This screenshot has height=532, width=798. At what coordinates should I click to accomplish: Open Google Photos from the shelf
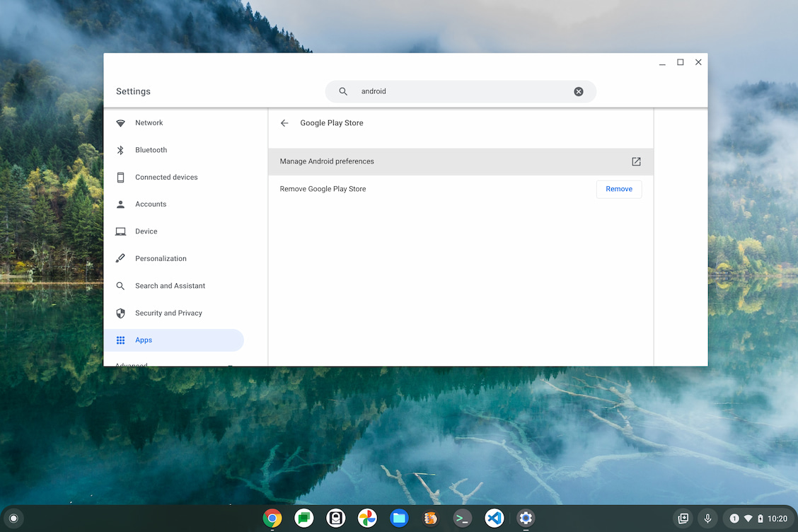[x=367, y=518]
